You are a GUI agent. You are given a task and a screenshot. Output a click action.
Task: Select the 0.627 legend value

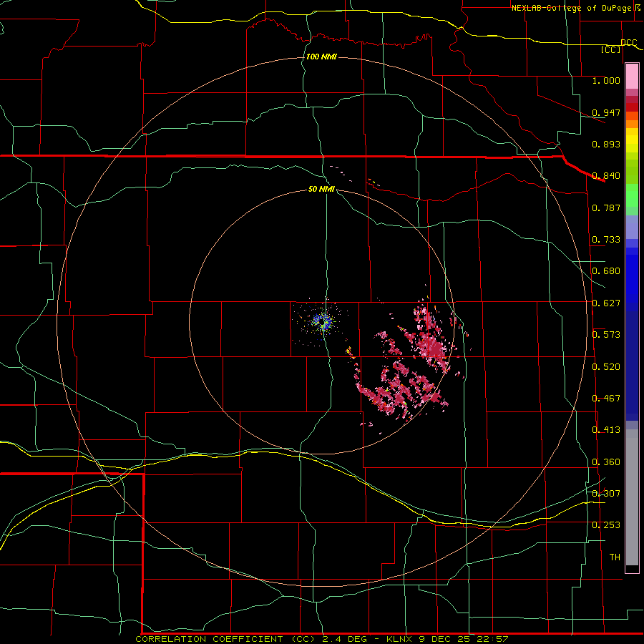tap(606, 303)
